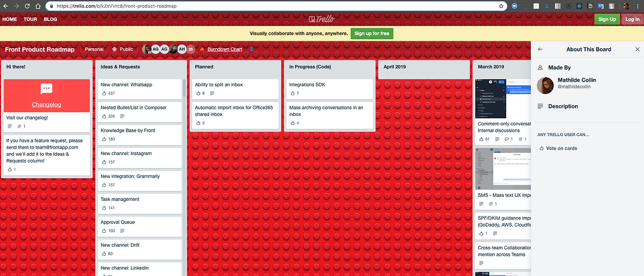Screen dimensions: 644x276
Task: Open the Knowledge Base by Front card
Action: pyautogui.click(x=139, y=134)
